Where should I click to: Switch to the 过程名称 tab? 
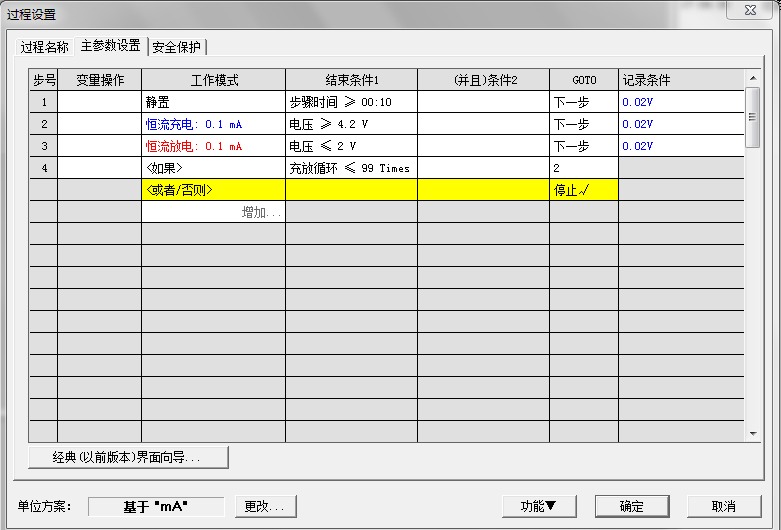click(x=44, y=47)
